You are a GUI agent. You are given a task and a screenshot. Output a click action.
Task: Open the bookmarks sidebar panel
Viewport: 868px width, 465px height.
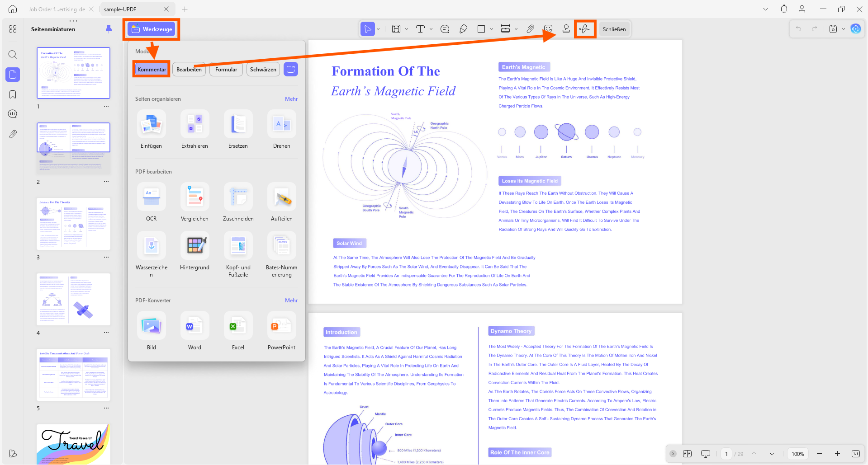click(13, 94)
